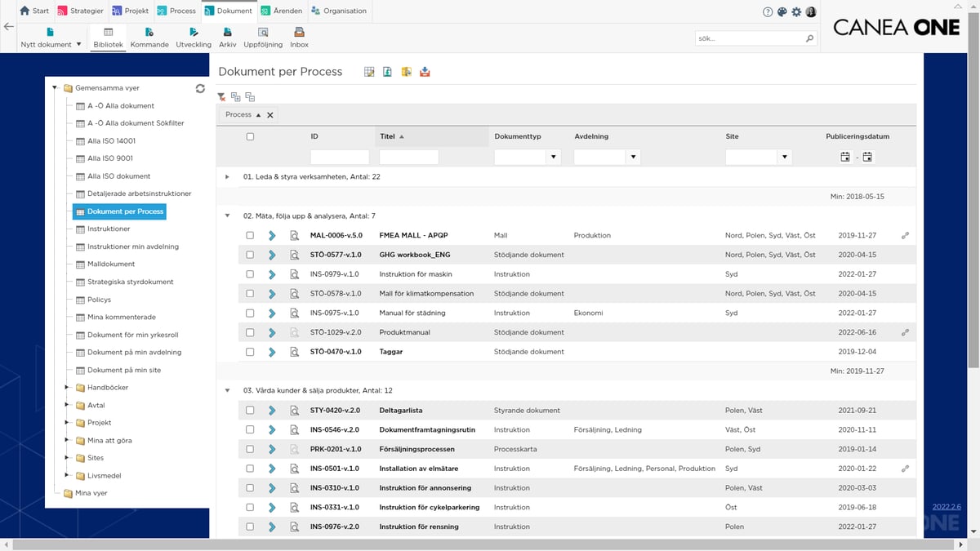Viewport: 980px width, 551px height.
Task: Click the expand all groups icon
Action: click(235, 96)
